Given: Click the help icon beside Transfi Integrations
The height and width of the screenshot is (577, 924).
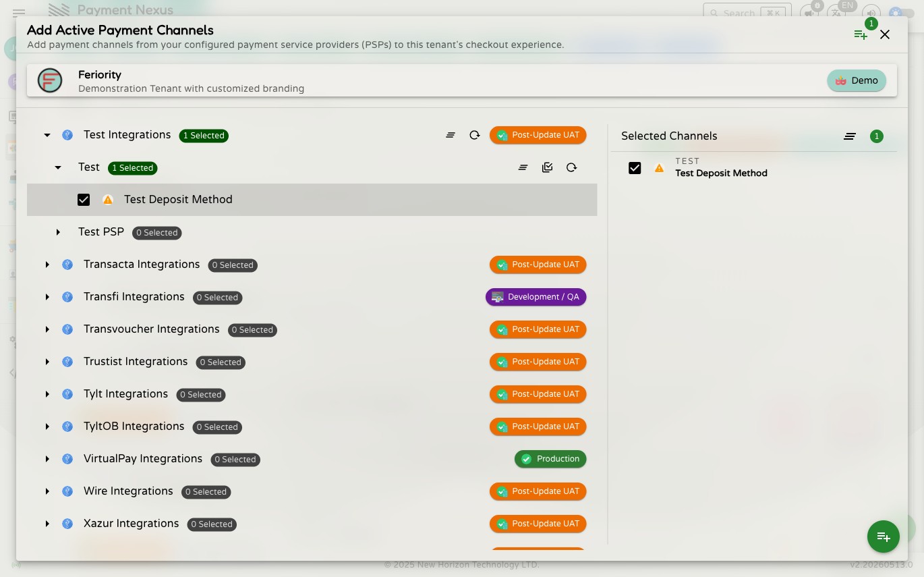Looking at the screenshot, I should (67, 297).
